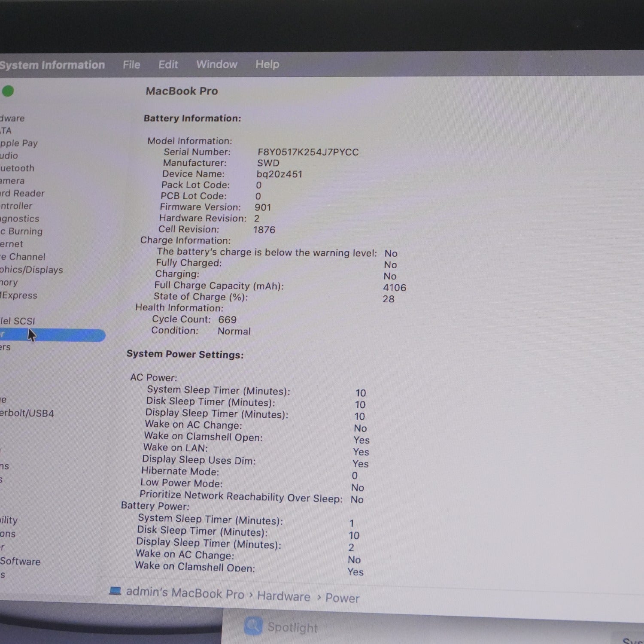
Task: Select NVMExpress in the sidebar
Action: tap(19, 295)
